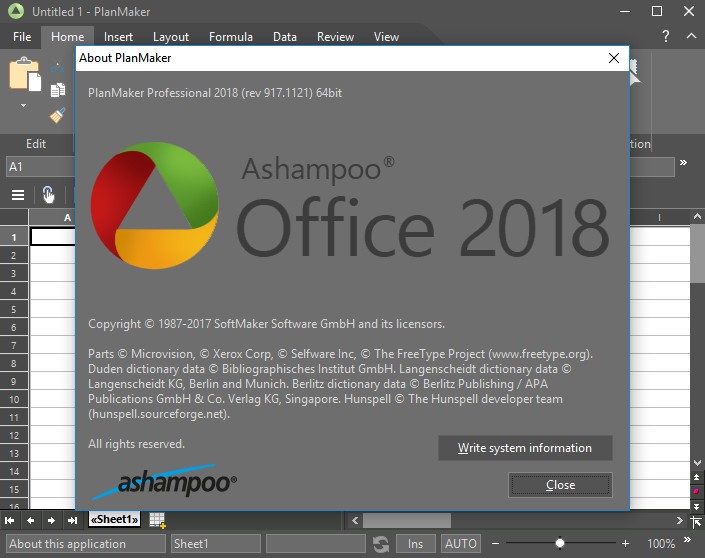Click the zoom in plus button

pos(625,544)
